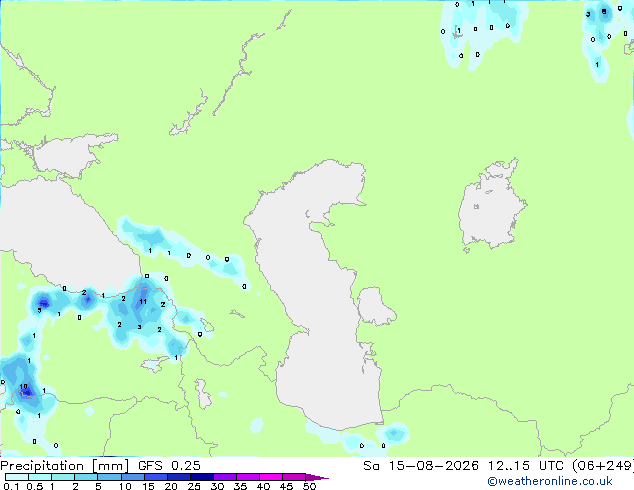Screen dimensions: 634x490
Task: Click the "45" legend scale label
Action: pos(287,486)
